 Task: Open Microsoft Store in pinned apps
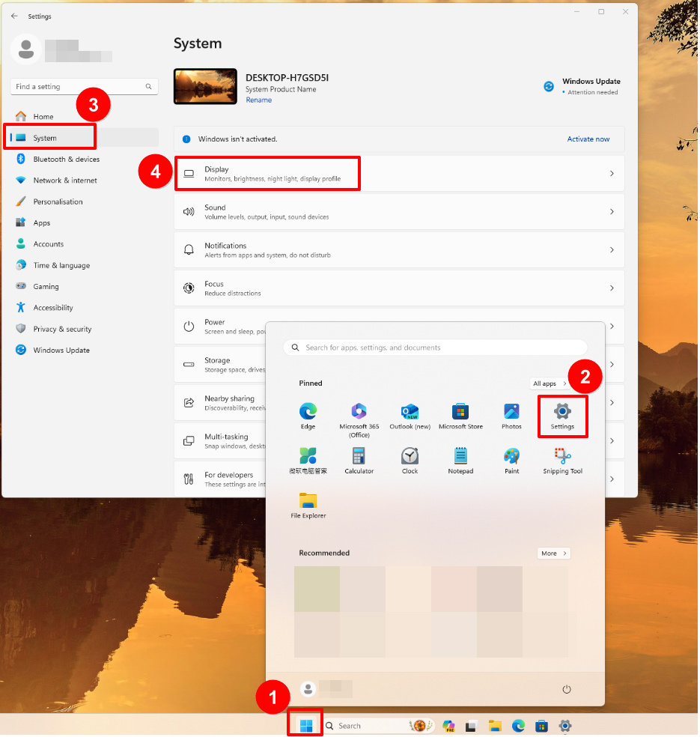point(461,416)
